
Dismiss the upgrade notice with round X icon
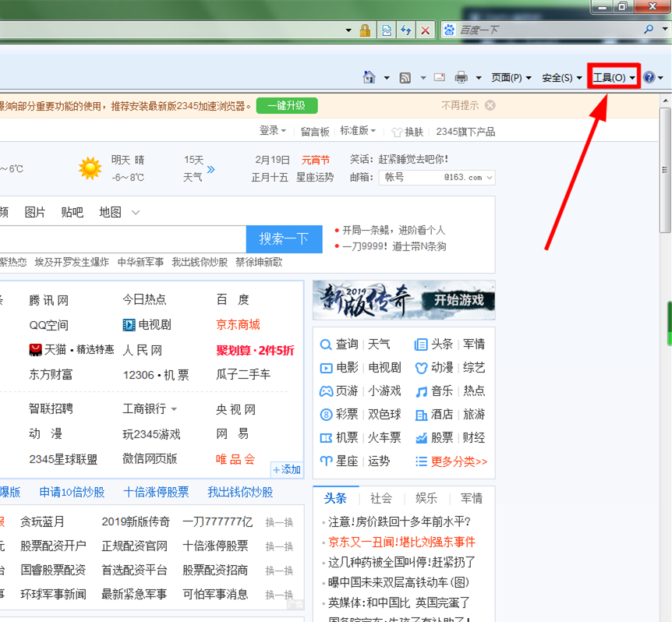(x=490, y=105)
